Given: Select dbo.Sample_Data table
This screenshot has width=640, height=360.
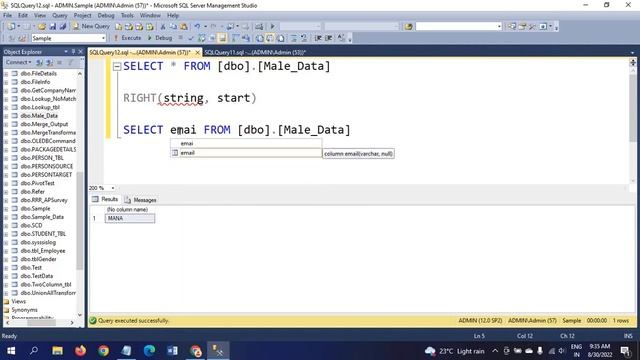Looking at the screenshot, I should click(x=42, y=217).
